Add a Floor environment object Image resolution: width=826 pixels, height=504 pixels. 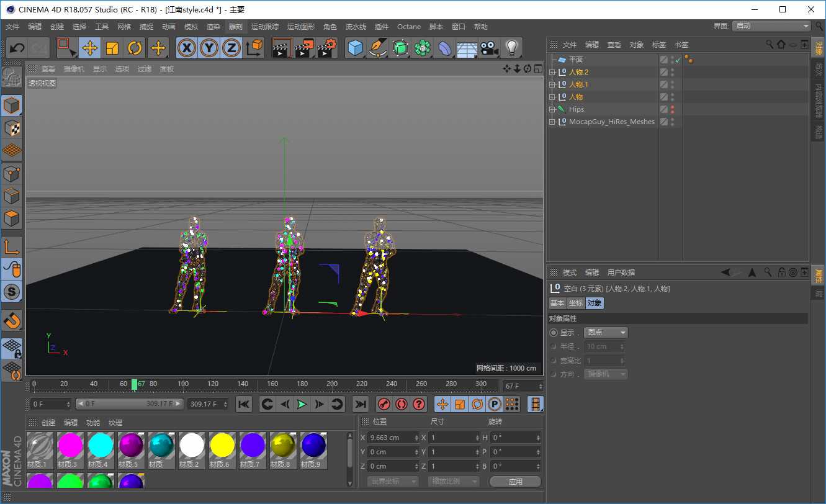[467, 48]
